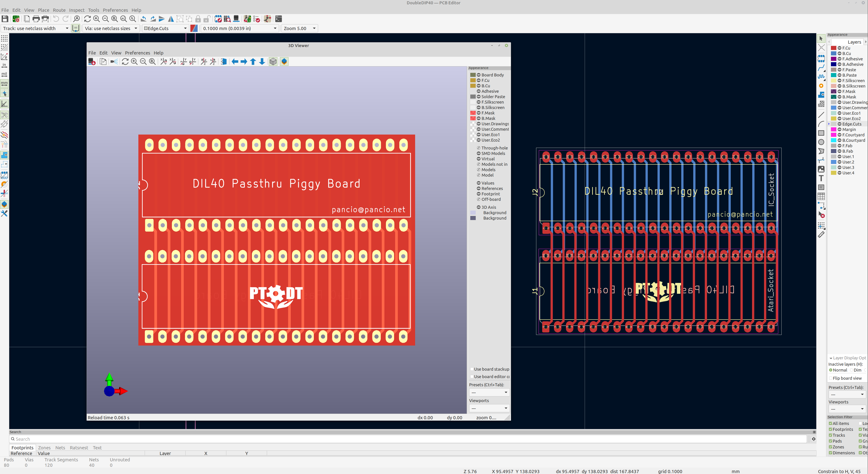Select the Dim inactive layers radio button
The width and height of the screenshot is (868, 474).
coord(851,370)
